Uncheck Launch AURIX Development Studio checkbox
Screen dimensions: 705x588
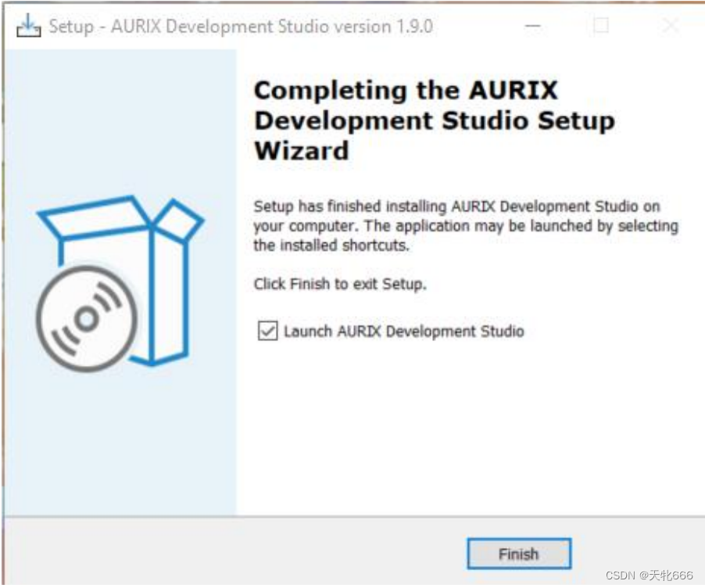click(267, 331)
